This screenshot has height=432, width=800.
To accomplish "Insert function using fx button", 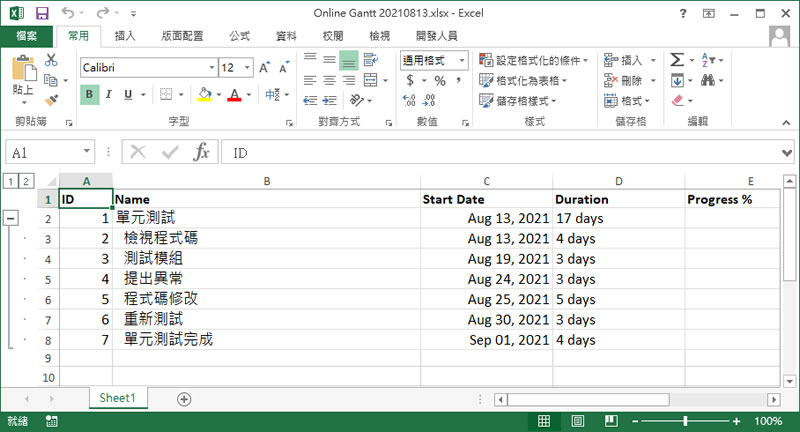I will (201, 152).
